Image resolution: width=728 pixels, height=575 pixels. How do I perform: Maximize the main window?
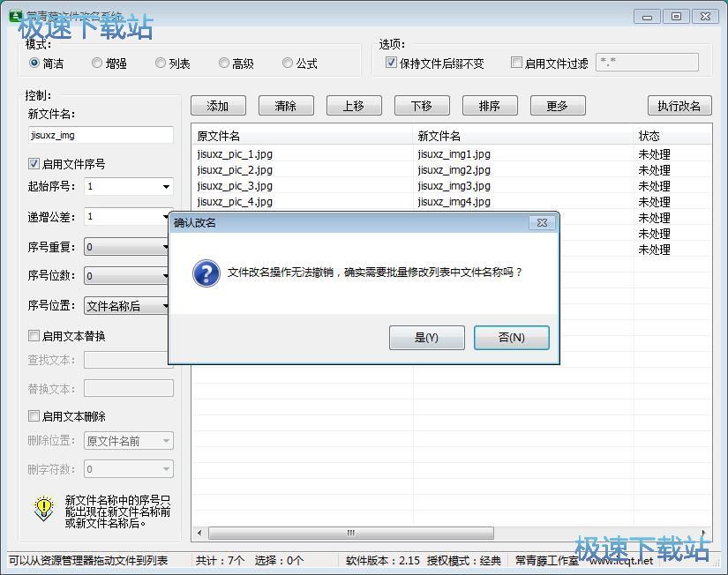click(676, 17)
